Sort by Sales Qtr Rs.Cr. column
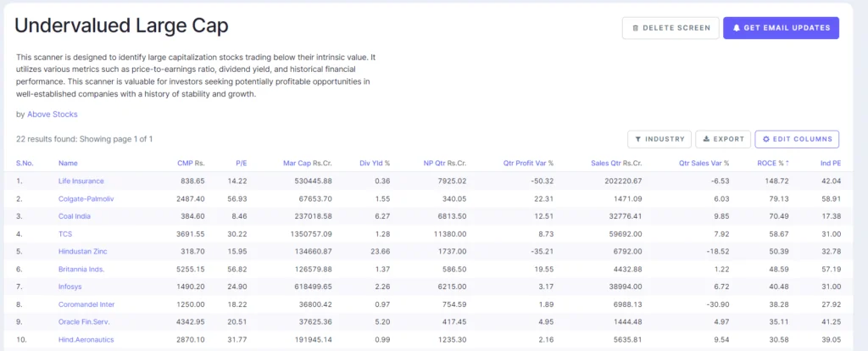Viewport: 868px width, 351px height. [x=616, y=163]
